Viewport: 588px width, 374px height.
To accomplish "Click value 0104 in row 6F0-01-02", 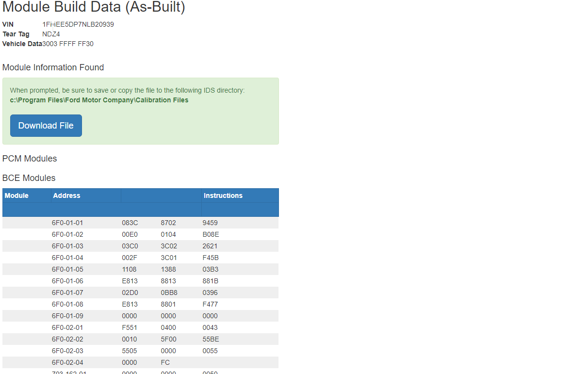I will [168, 234].
